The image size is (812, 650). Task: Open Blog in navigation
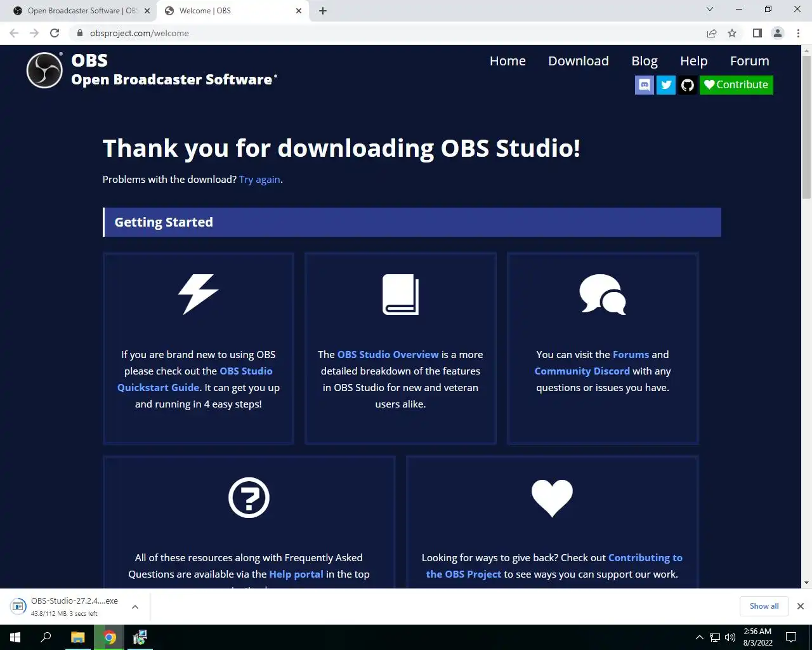click(x=645, y=61)
